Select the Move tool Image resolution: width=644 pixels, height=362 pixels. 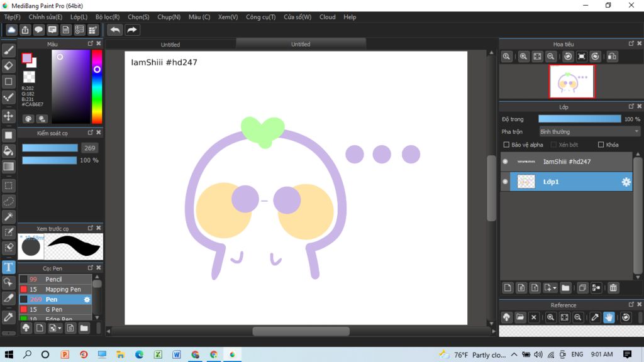(x=9, y=116)
